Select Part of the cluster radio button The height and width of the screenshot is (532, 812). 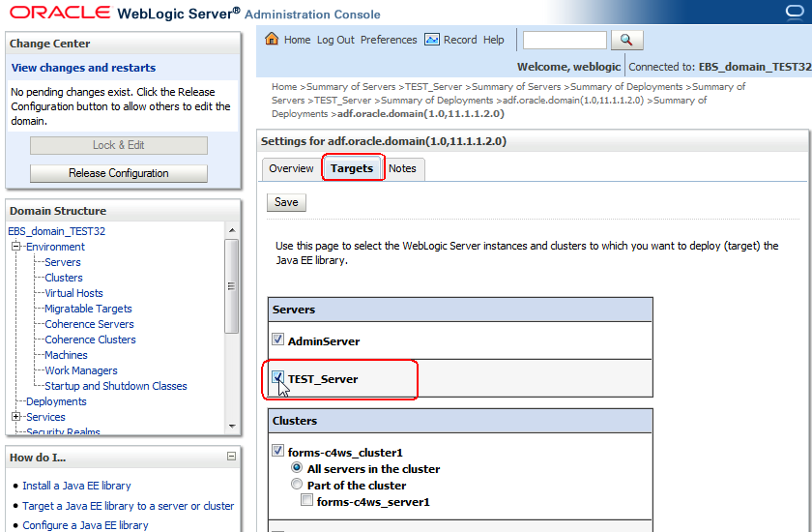297,485
